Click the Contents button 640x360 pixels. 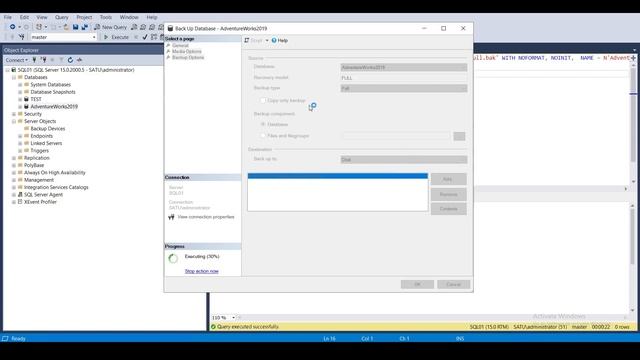(x=448, y=209)
